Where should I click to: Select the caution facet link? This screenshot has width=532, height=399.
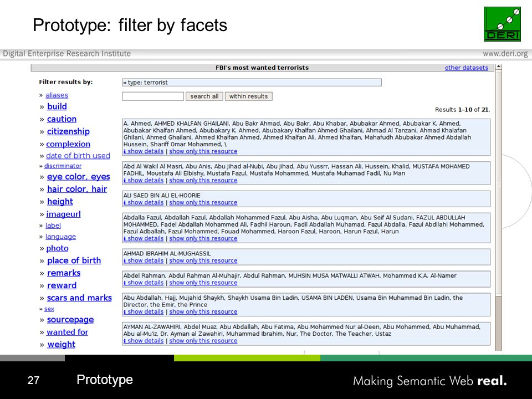(x=62, y=119)
